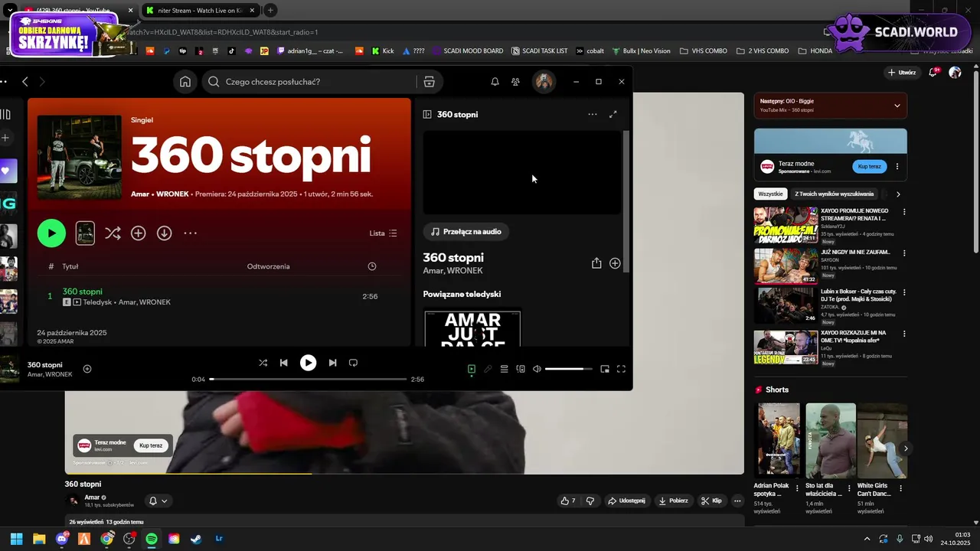The image size is (980, 551).
Task: Open related video Amar Just Dance
Action: [472, 328]
